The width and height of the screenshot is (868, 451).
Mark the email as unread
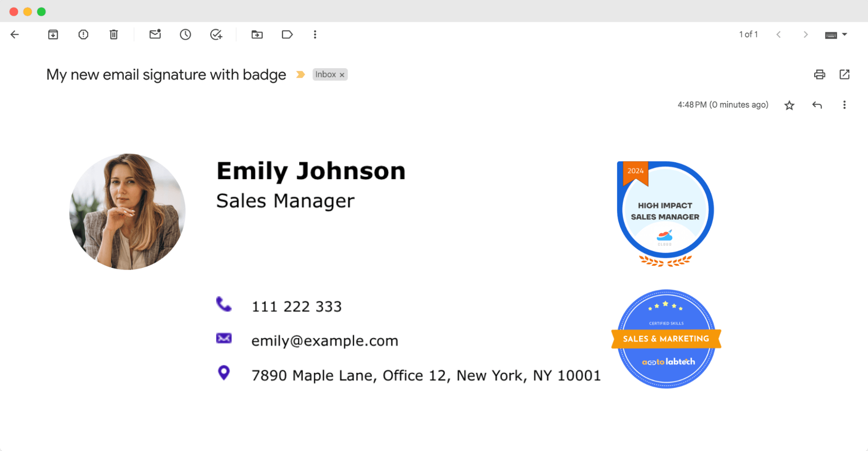pos(155,34)
